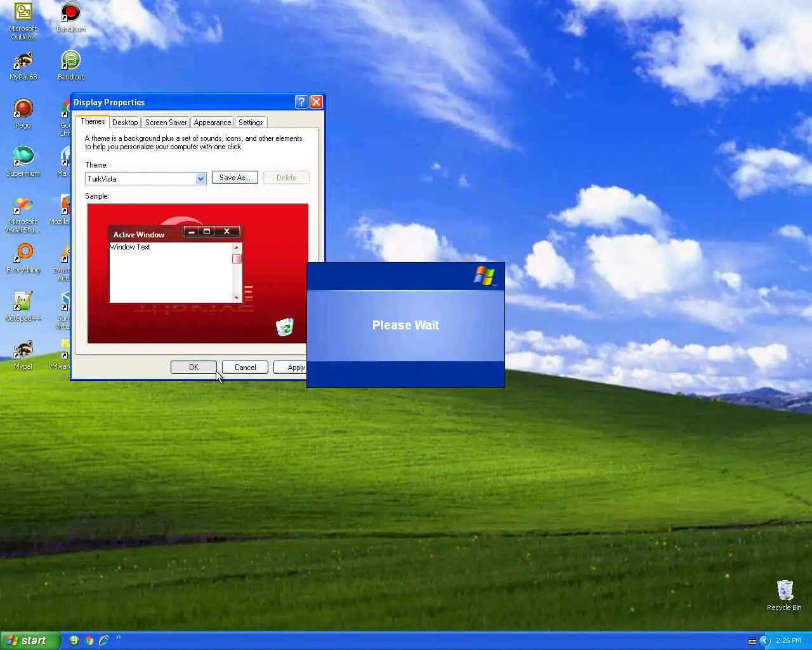Click the taskbar clock showing 2:26 PM
This screenshot has width=812, height=650.
tap(789, 641)
